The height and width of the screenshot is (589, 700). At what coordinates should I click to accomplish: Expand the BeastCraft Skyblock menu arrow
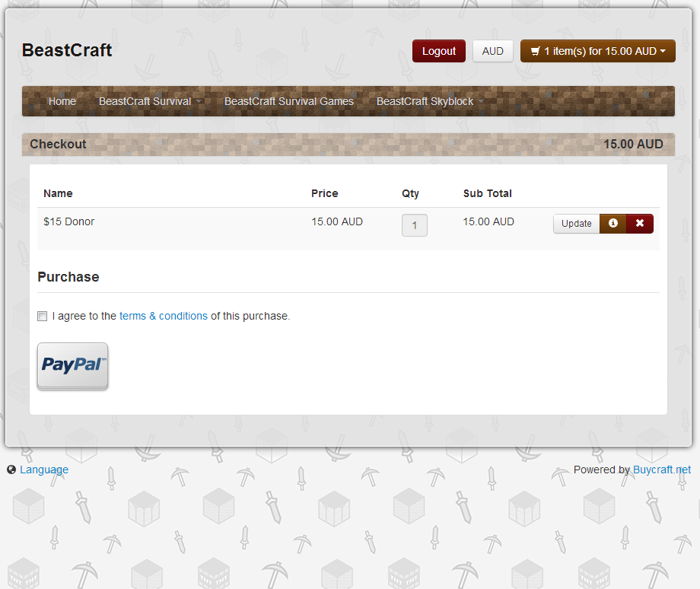coord(481,102)
